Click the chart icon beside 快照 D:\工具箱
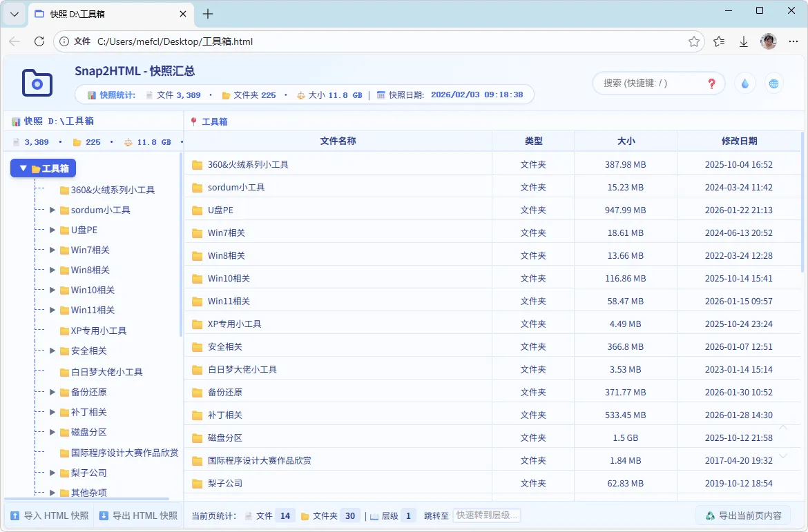 coord(16,121)
